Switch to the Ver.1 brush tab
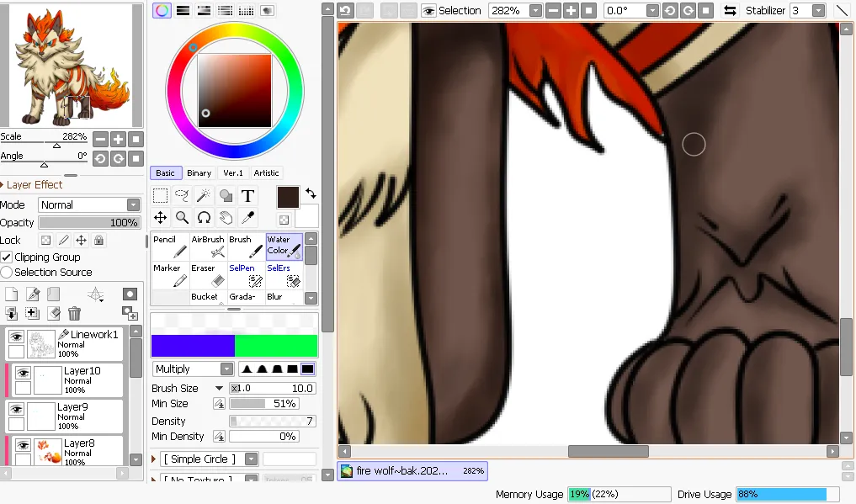Viewport: 856px width, 504px height. click(x=233, y=173)
